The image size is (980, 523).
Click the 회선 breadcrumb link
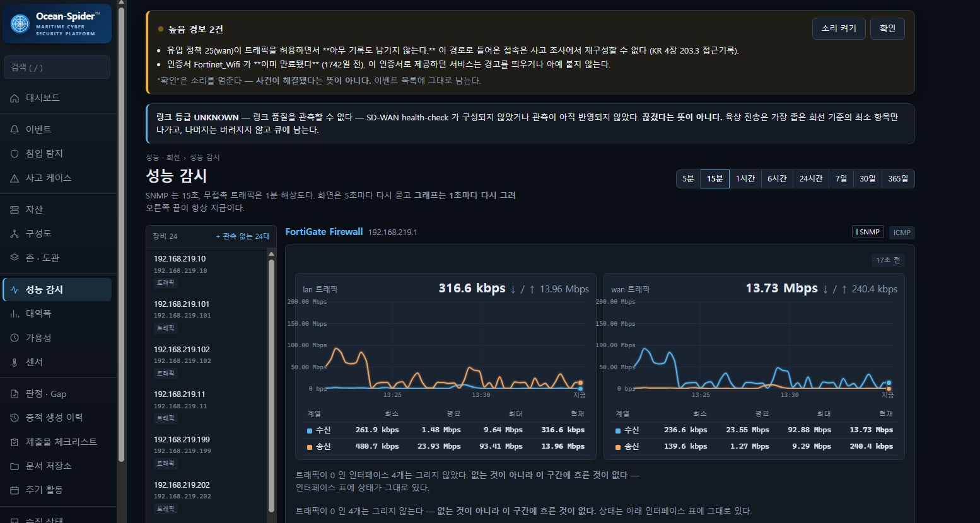pyautogui.click(x=173, y=158)
